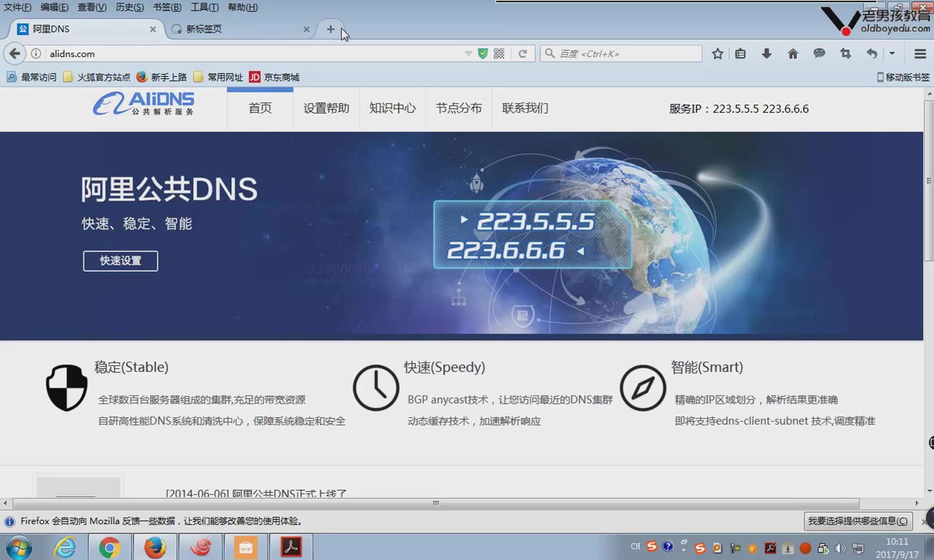Click the screenshot crop icon in toolbar
Image resolution: width=934 pixels, height=560 pixels.
846,54
